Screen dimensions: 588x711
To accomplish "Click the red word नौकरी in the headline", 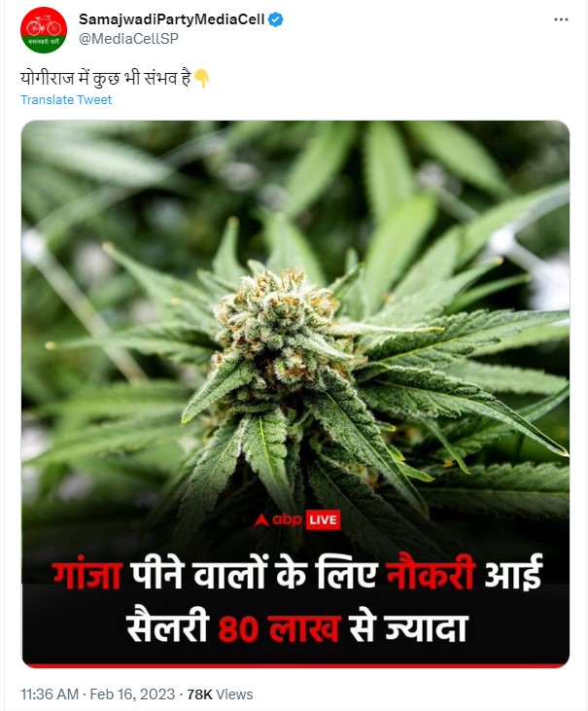I will [x=431, y=572].
